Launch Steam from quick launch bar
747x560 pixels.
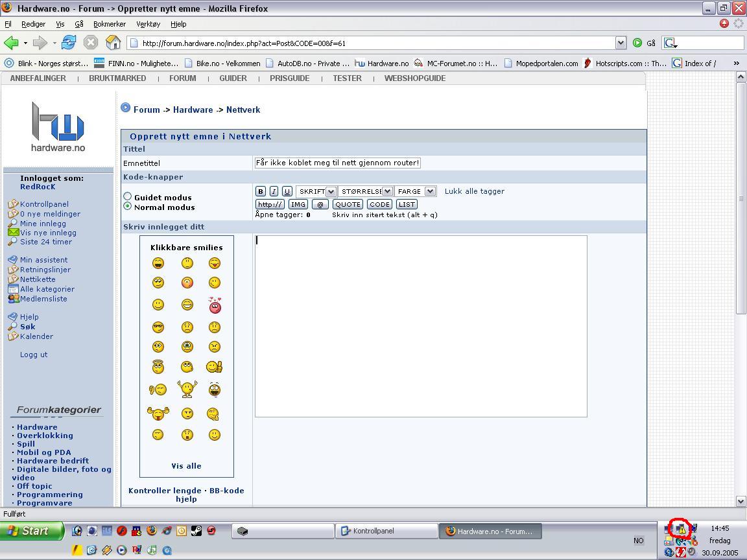(x=196, y=530)
